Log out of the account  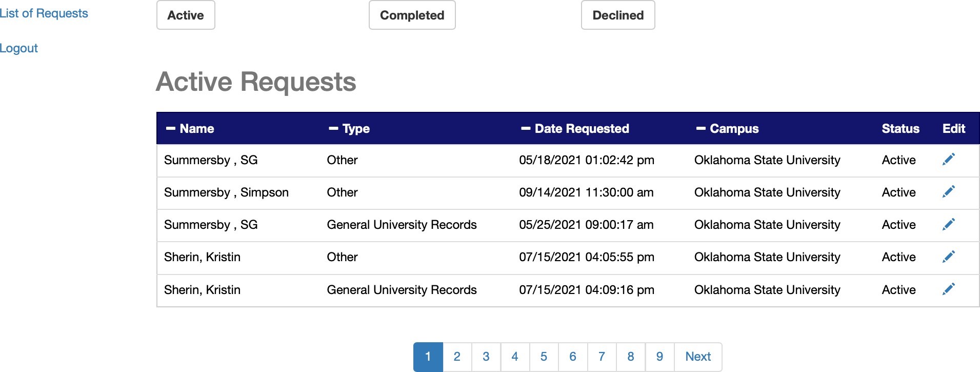point(19,48)
